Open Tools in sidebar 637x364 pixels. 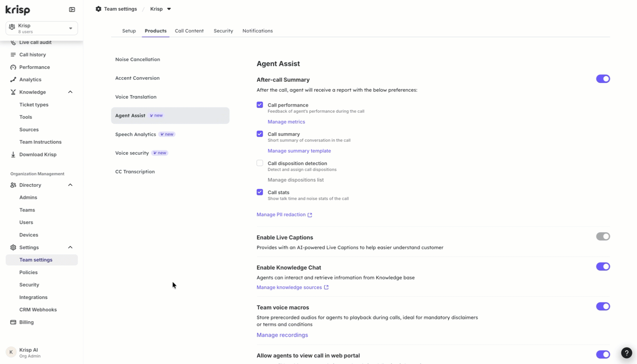click(x=26, y=117)
